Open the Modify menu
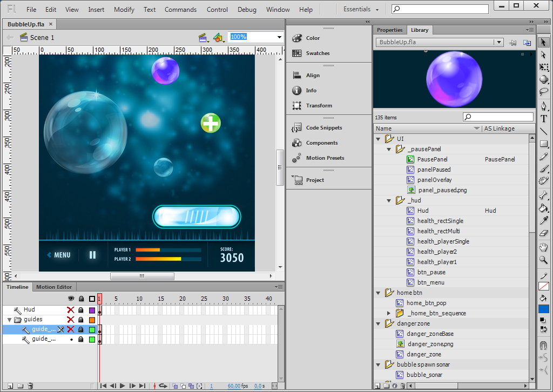The image size is (553, 392). [x=124, y=10]
